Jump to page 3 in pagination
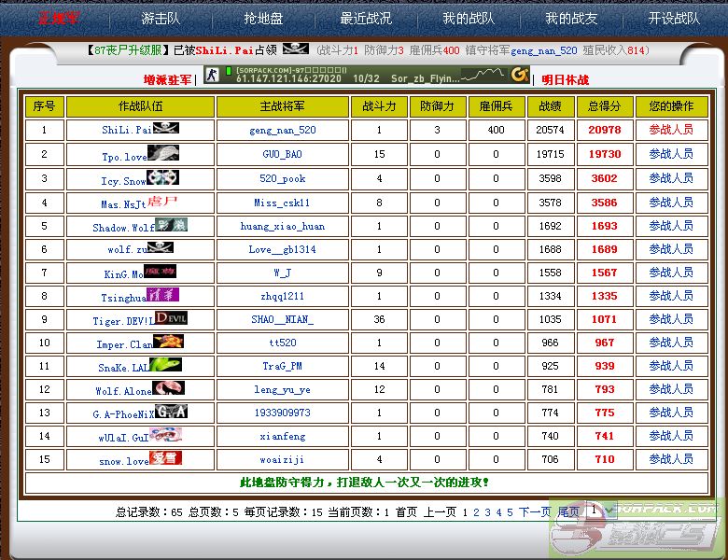This screenshot has height=560, width=728. click(x=487, y=512)
